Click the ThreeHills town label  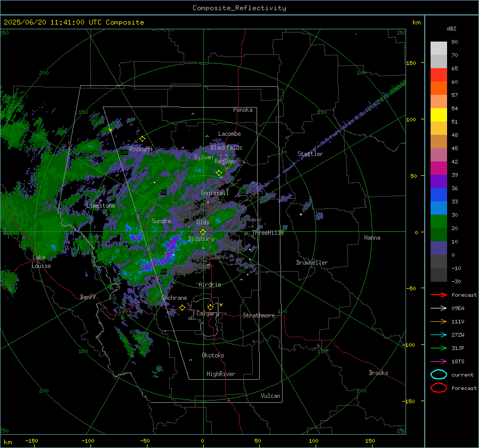coord(268,233)
